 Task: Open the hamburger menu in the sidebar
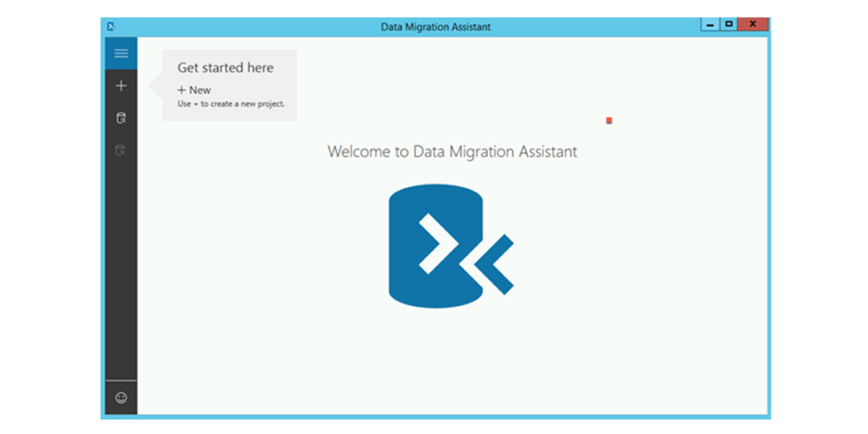click(x=121, y=53)
